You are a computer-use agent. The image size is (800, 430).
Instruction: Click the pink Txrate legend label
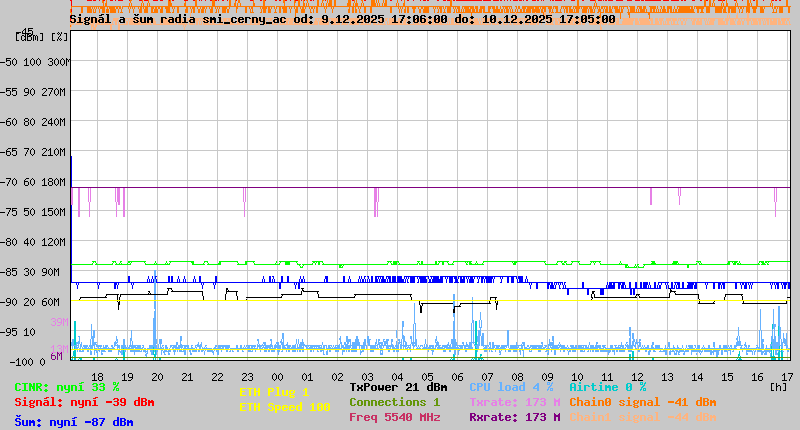coord(514,402)
